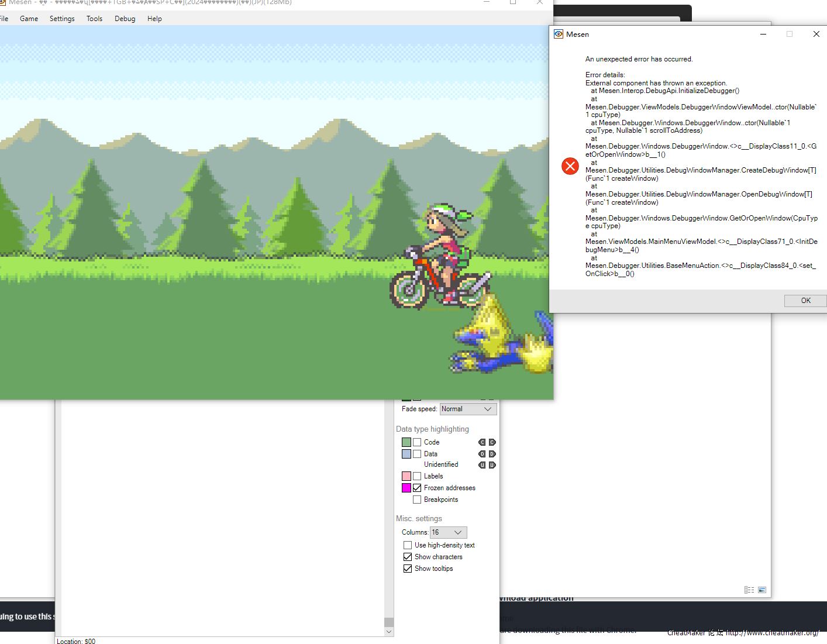Uncheck the Frozen addresses checkbox
Screen dimensions: 827x644
[417, 488]
